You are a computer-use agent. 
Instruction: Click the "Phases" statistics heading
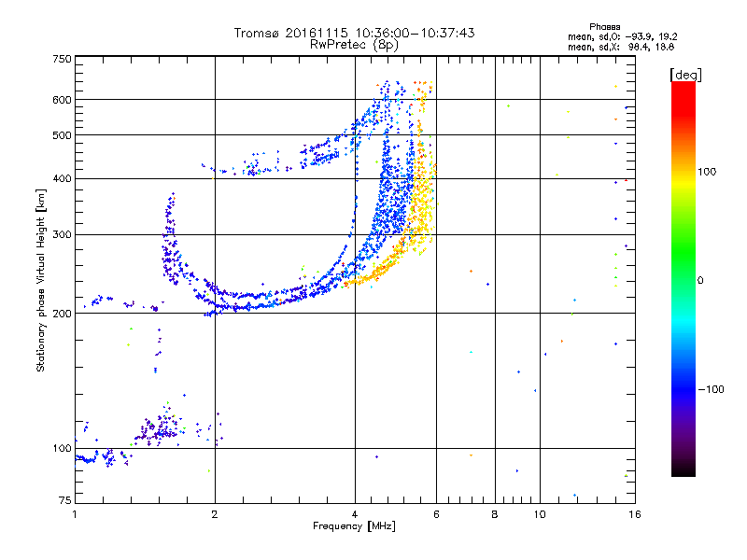[604, 27]
